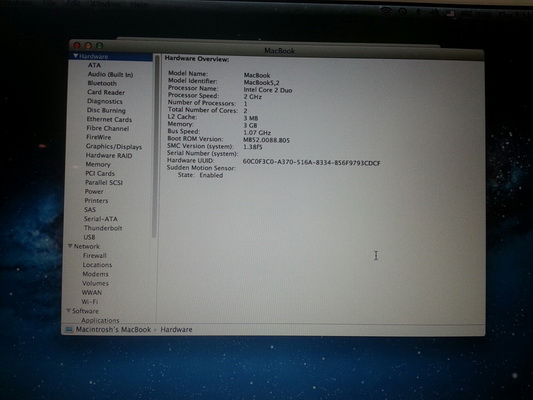Collapse the Network section triangle
Viewport: 533px width, 400px height.
pyautogui.click(x=70, y=246)
